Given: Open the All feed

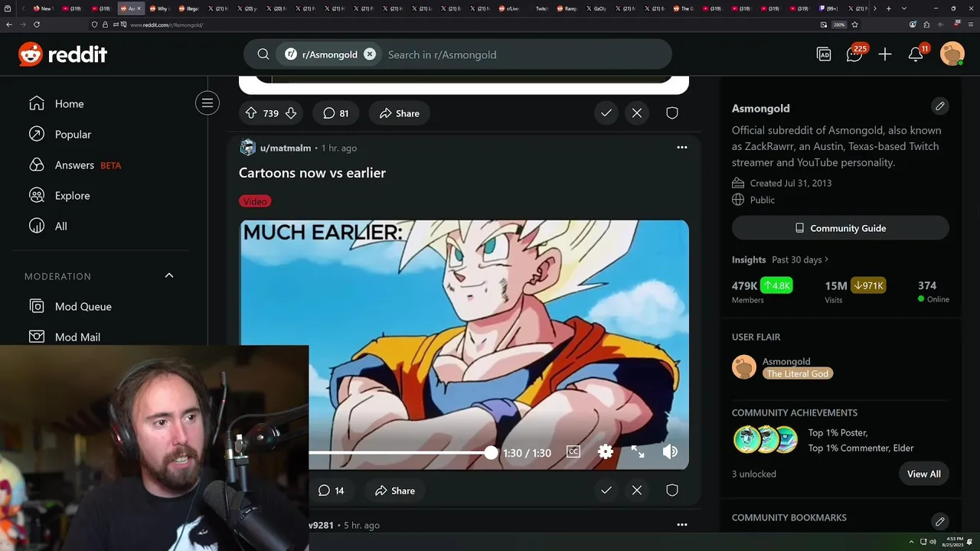Looking at the screenshot, I should pyautogui.click(x=48, y=226).
